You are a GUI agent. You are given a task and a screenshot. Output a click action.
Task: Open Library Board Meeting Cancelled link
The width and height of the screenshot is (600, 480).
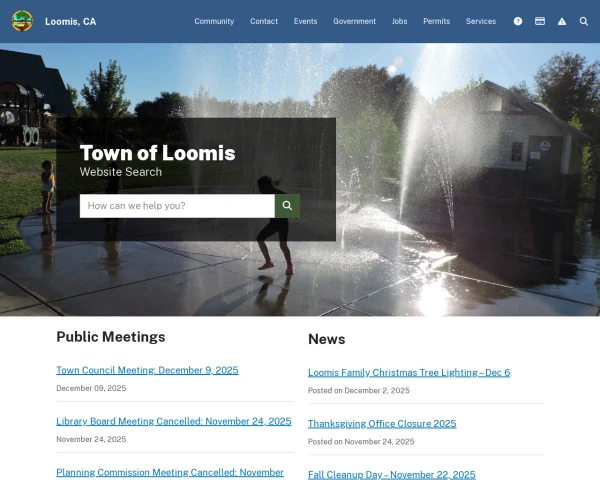[x=173, y=421]
